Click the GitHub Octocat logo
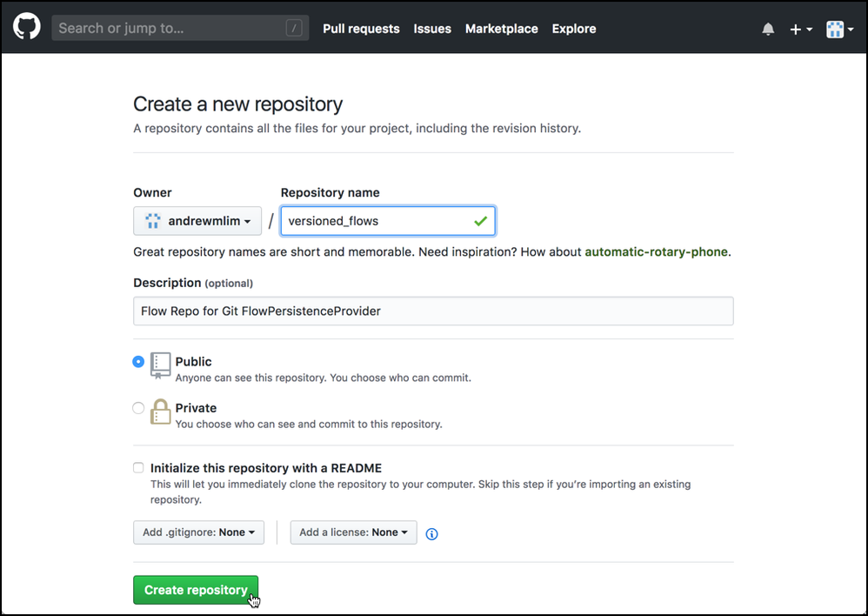The width and height of the screenshot is (868, 616). click(28, 28)
